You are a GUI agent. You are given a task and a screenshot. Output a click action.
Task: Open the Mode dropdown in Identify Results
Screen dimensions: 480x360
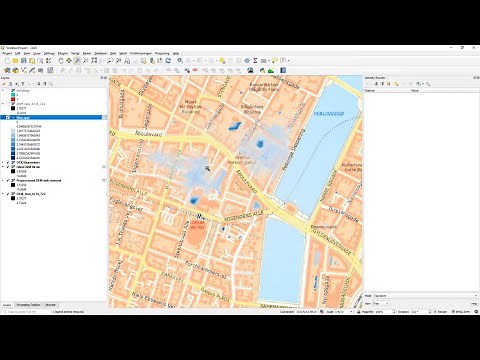(425, 296)
